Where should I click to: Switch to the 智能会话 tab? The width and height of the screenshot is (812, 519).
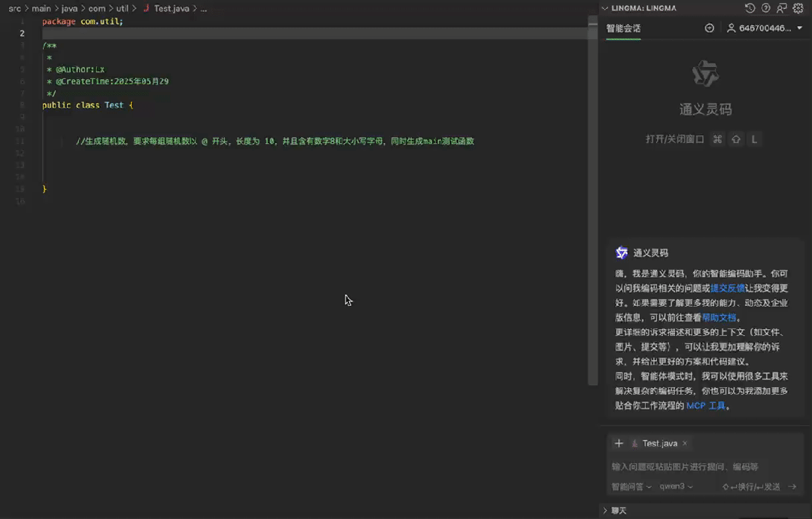pos(623,27)
